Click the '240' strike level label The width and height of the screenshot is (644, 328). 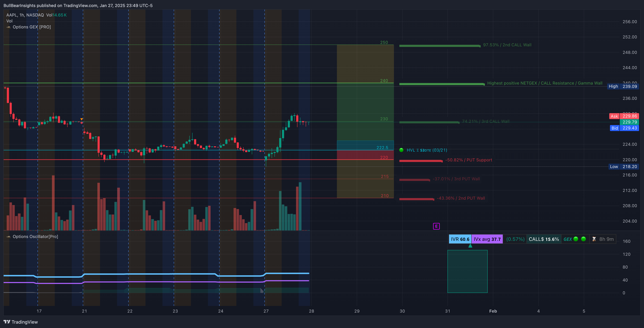[x=384, y=81]
